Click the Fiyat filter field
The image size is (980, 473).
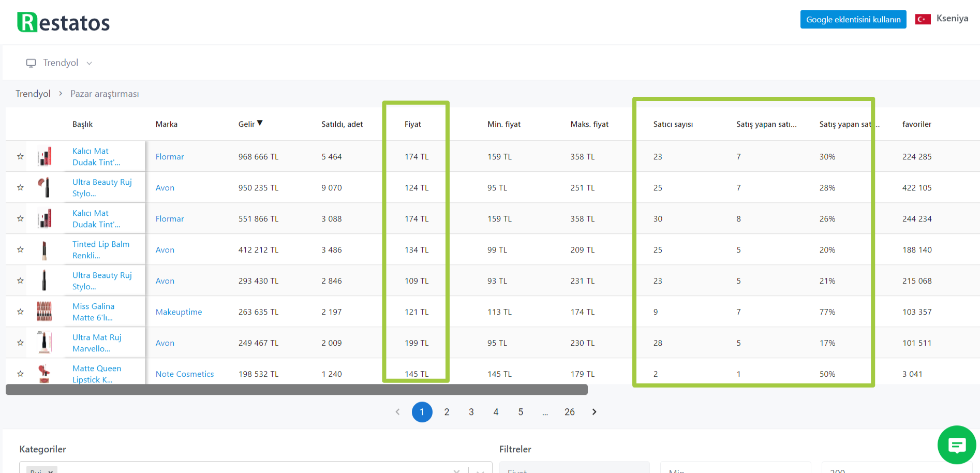(x=574, y=468)
